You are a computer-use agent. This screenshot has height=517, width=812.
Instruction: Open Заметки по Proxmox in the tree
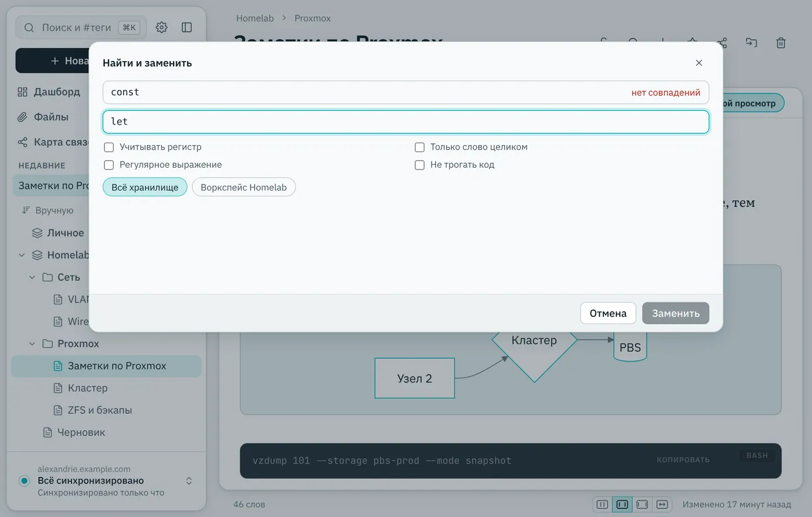107,366
